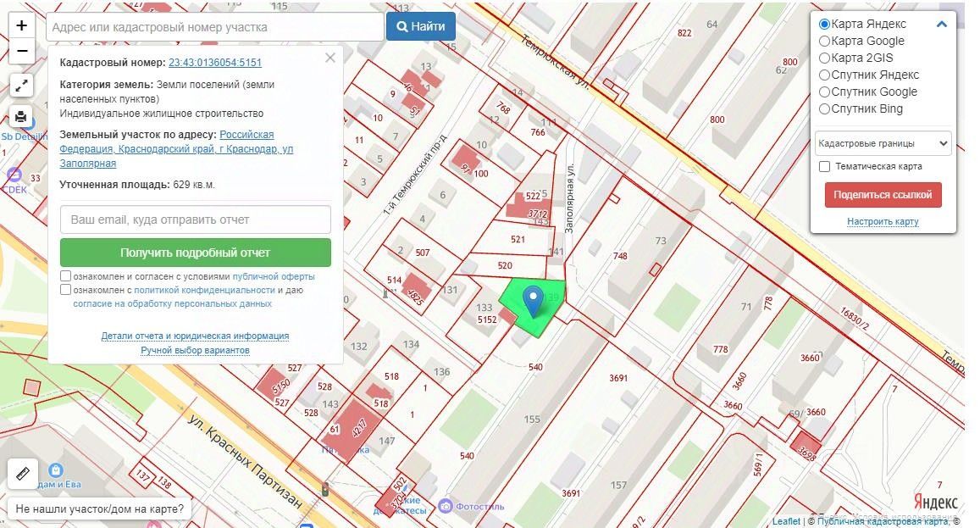The image size is (980, 528).
Task: Zoom in the map with plus button
Action: (21, 25)
